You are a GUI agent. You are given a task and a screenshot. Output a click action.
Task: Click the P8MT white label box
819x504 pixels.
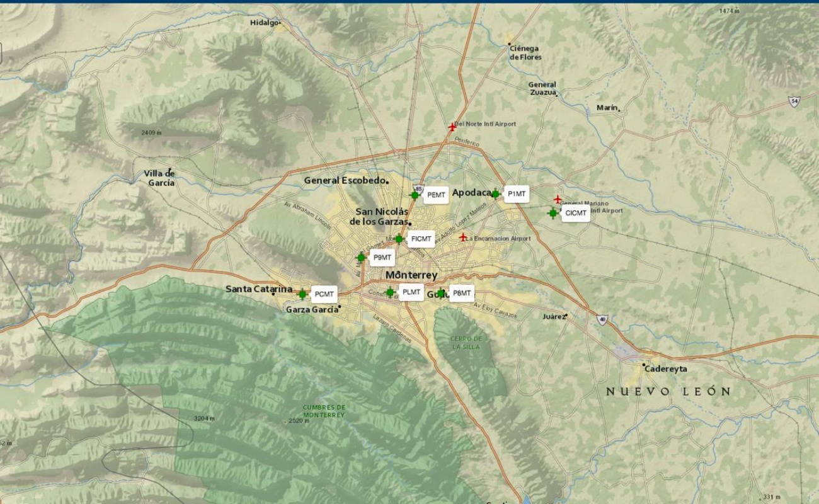(x=462, y=293)
